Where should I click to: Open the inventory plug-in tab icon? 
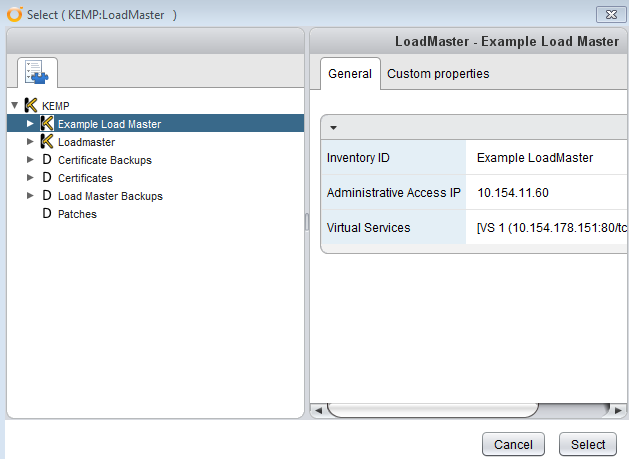[37, 72]
